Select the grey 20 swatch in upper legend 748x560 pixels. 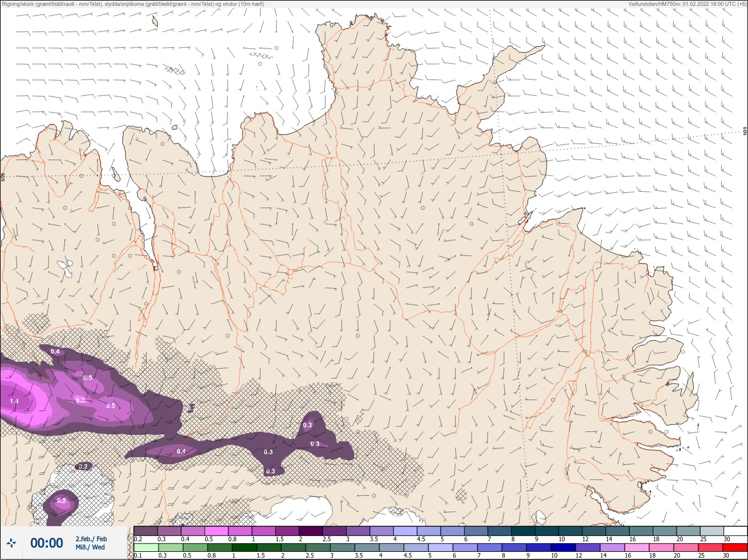(688, 531)
